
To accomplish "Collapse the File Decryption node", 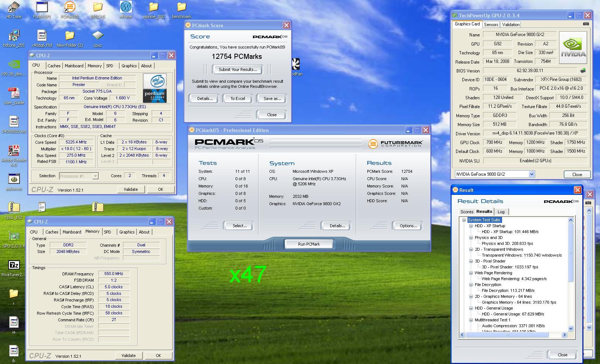I will 471,285.
